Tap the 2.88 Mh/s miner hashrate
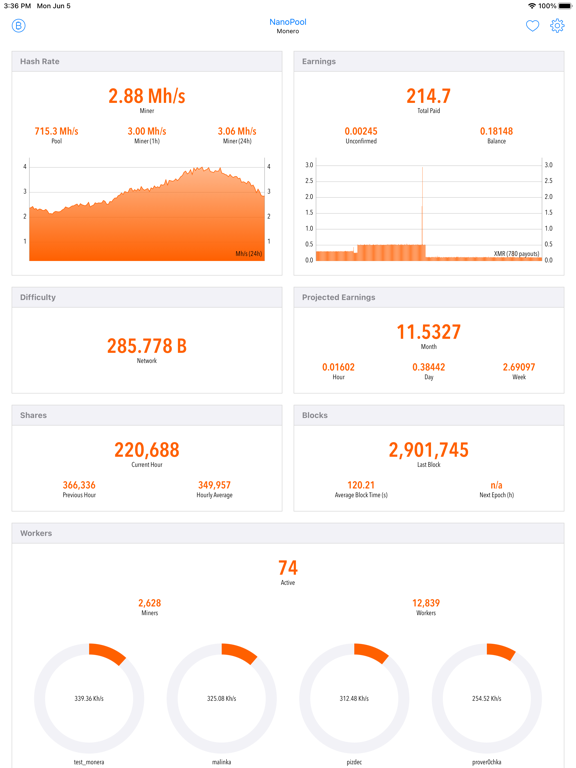 (147, 96)
